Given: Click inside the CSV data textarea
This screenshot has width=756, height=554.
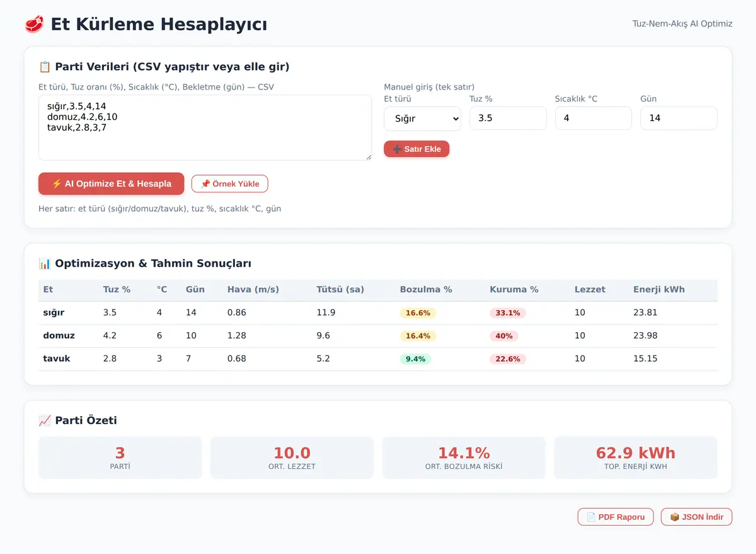Looking at the screenshot, I should pos(205,128).
